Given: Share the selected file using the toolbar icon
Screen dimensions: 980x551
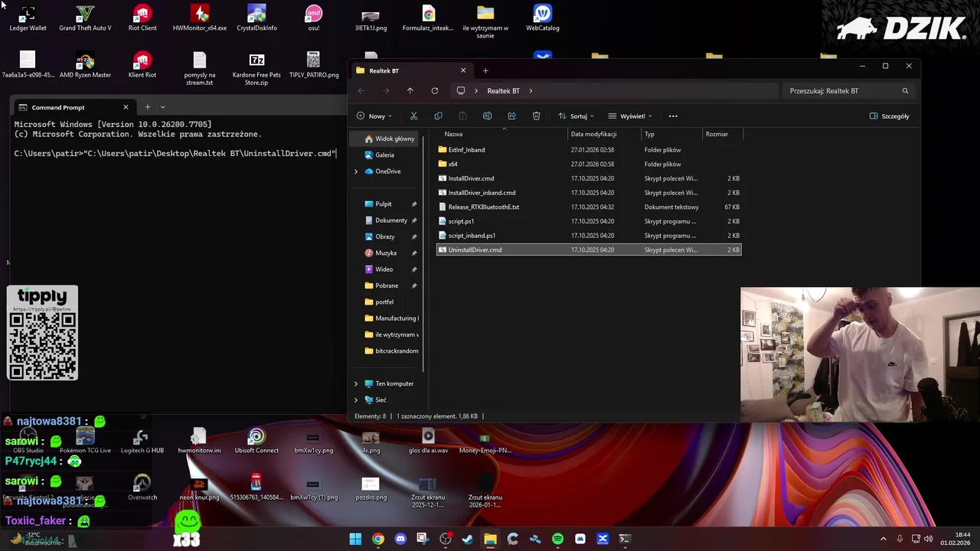Looking at the screenshot, I should click(511, 116).
